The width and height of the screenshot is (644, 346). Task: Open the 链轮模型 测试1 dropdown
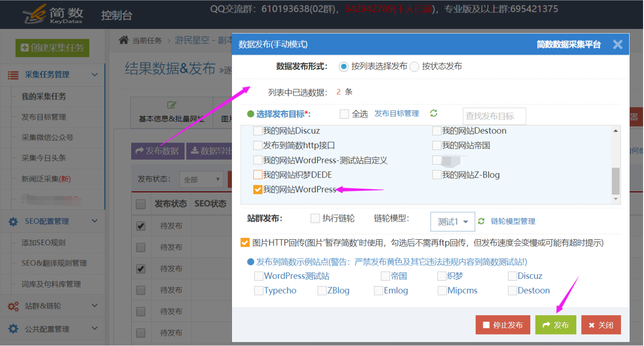(453, 221)
